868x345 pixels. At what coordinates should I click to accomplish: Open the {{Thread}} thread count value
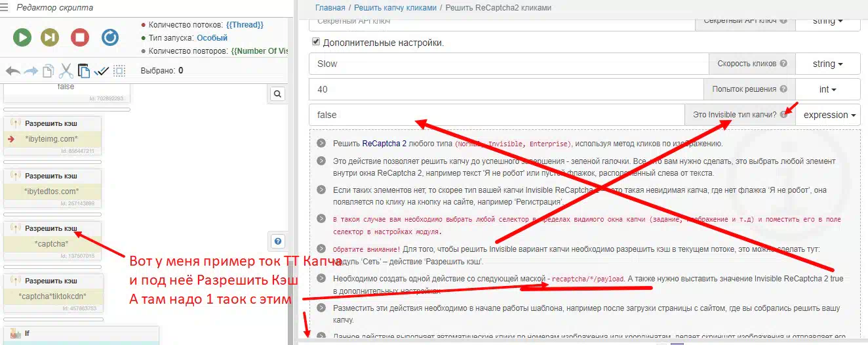pos(245,25)
